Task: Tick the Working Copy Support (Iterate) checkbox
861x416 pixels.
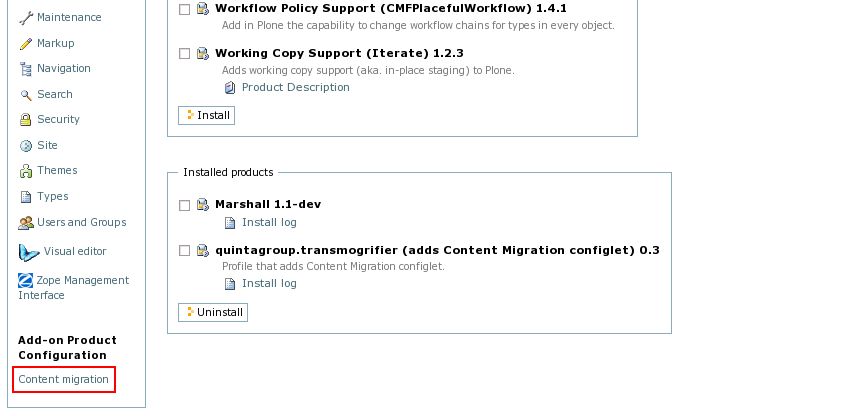Action: point(184,54)
